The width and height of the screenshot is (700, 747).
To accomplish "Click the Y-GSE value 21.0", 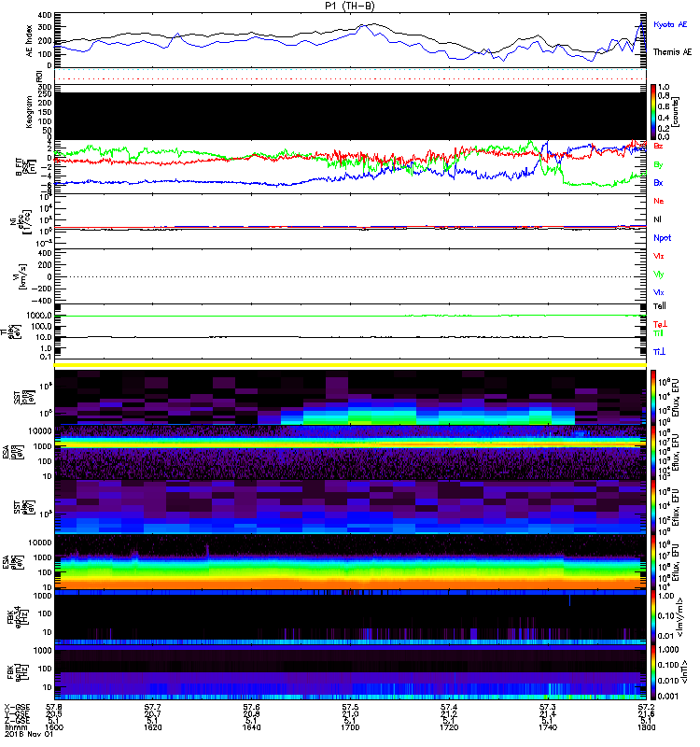I will click(350, 714).
